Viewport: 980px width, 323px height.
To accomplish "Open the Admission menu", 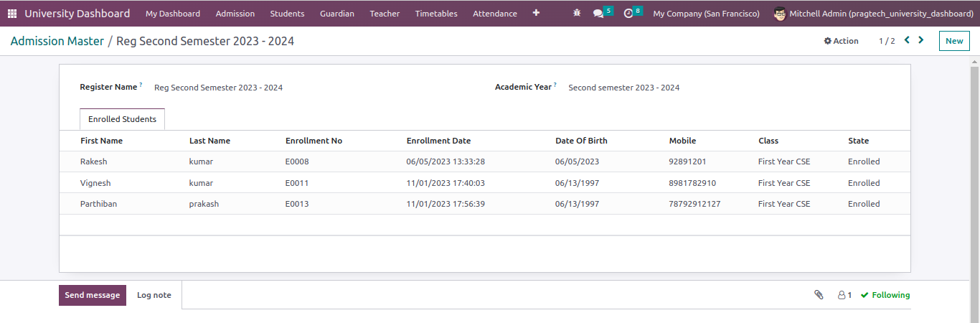I will pos(235,14).
